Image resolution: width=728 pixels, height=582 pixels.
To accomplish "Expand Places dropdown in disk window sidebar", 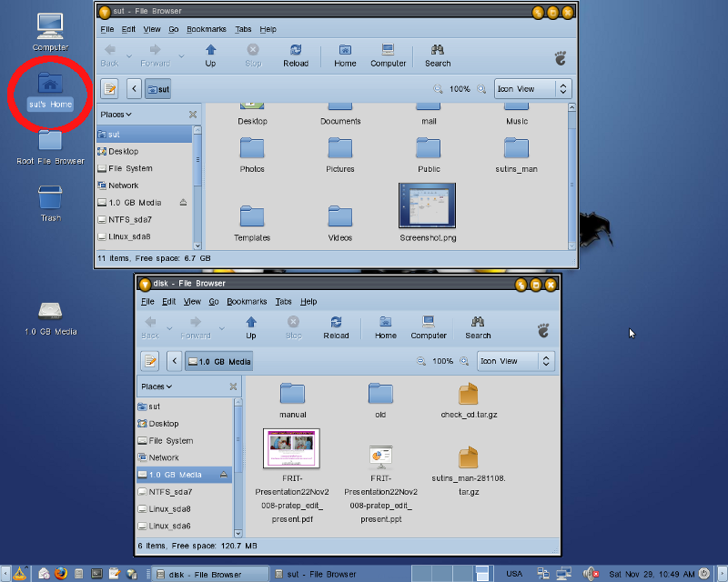I will [x=157, y=386].
